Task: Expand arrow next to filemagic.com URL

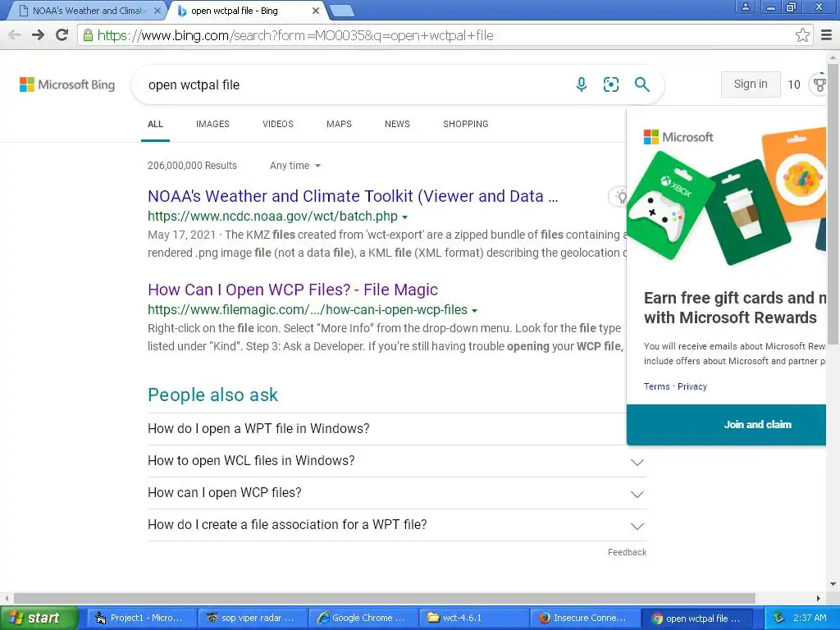Action: [x=475, y=310]
